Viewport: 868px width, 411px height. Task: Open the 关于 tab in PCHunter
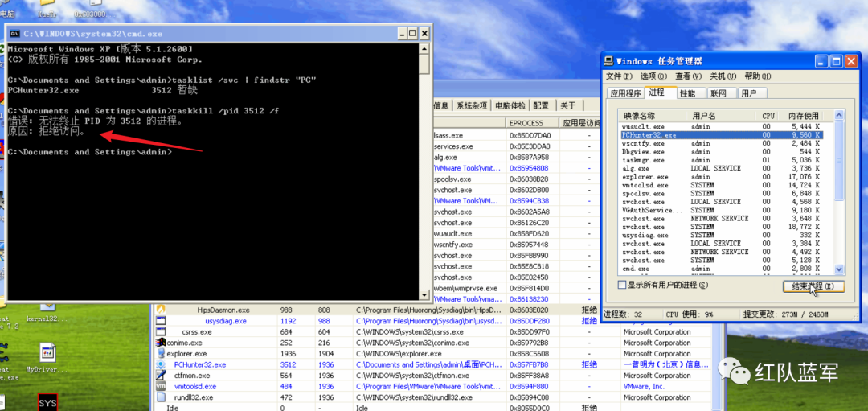[568, 106]
